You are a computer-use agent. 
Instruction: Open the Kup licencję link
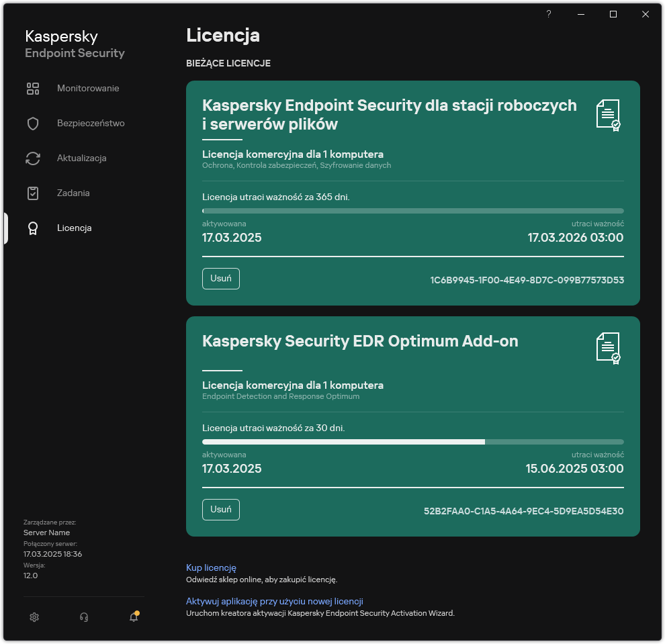(x=211, y=567)
